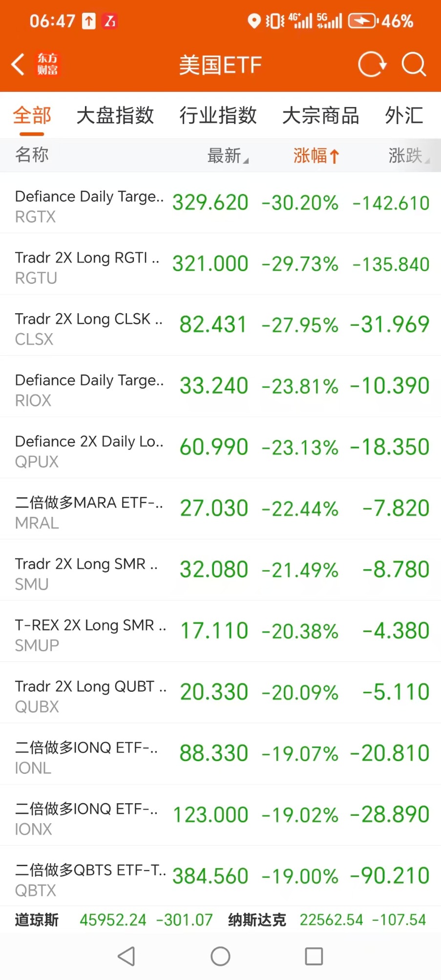This screenshot has width=441, height=980.
Task: Toggle sort order by 涨幅 column
Action: click(316, 156)
